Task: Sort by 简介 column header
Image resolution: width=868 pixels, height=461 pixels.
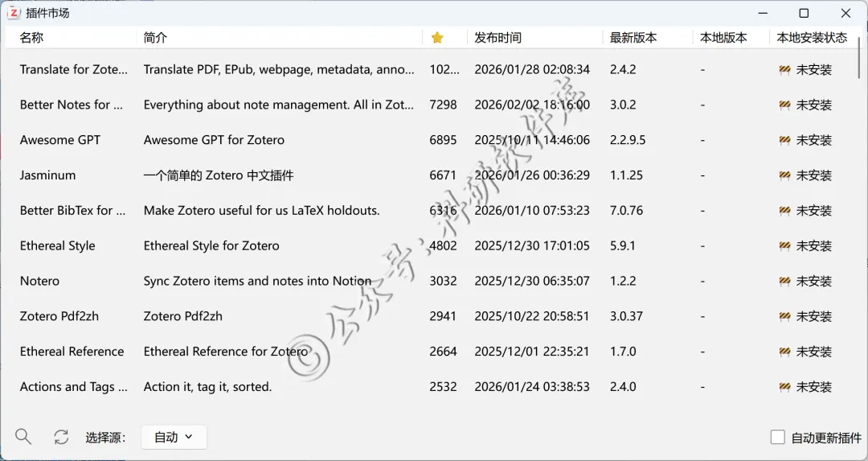Action: (x=155, y=38)
